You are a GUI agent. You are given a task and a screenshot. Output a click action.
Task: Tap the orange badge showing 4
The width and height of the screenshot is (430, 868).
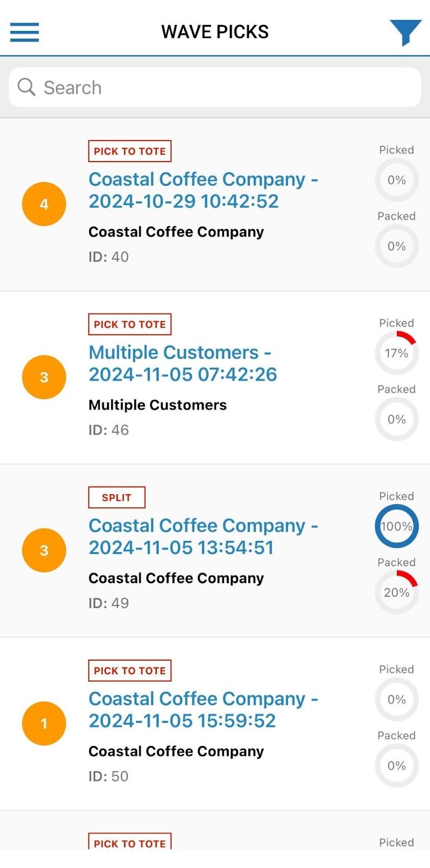(x=44, y=204)
